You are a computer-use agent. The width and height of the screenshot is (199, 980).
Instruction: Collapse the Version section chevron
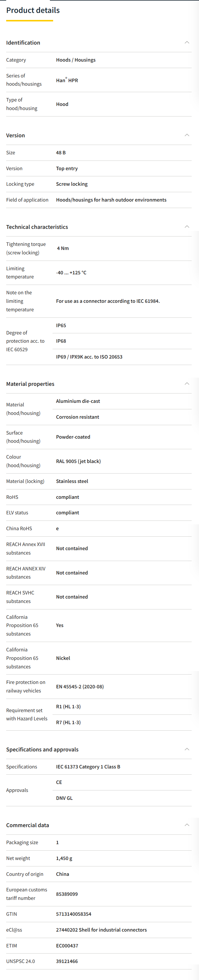coord(186,135)
